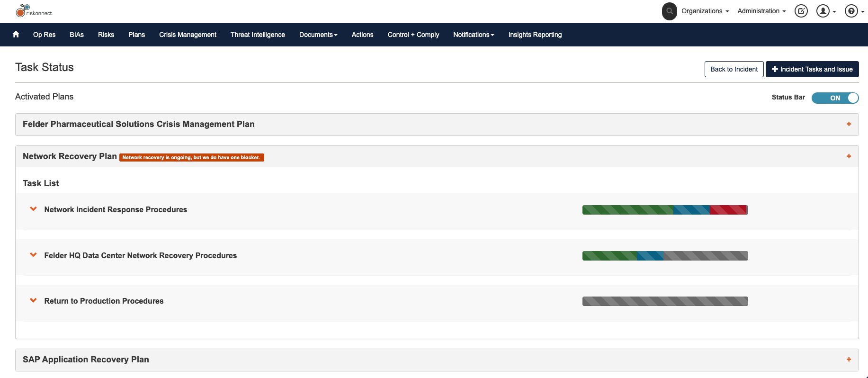Click the Activated Plans heading
868x378 pixels.
[44, 97]
